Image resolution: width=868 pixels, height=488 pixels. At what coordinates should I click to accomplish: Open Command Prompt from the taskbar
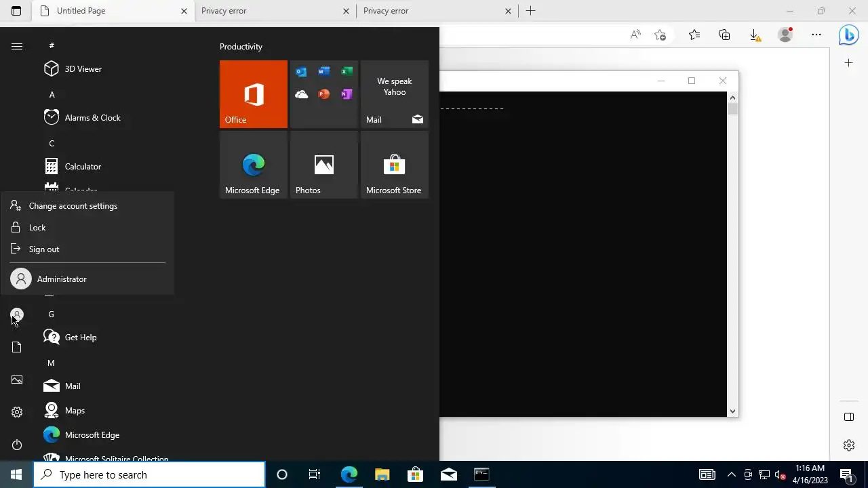click(481, 474)
